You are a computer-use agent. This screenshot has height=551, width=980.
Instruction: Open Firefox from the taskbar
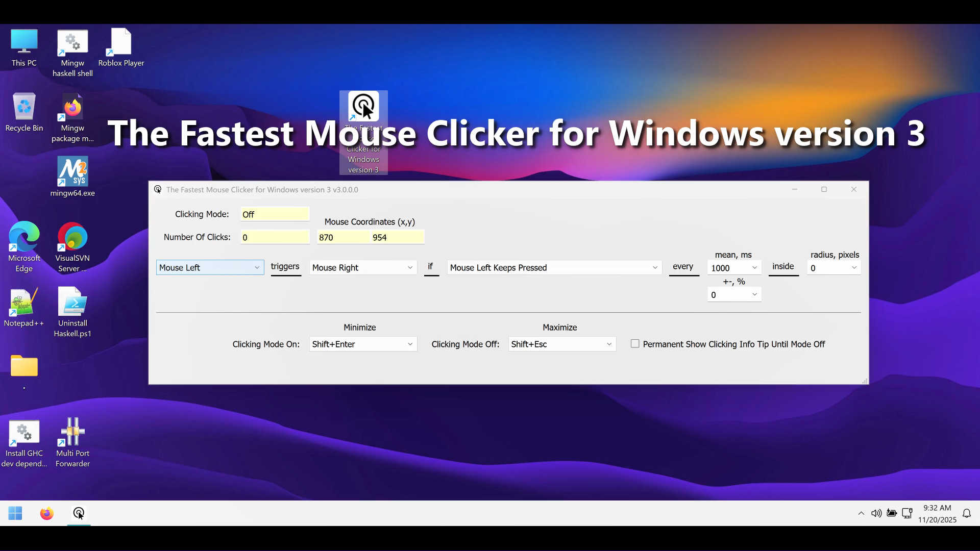(46, 513)
